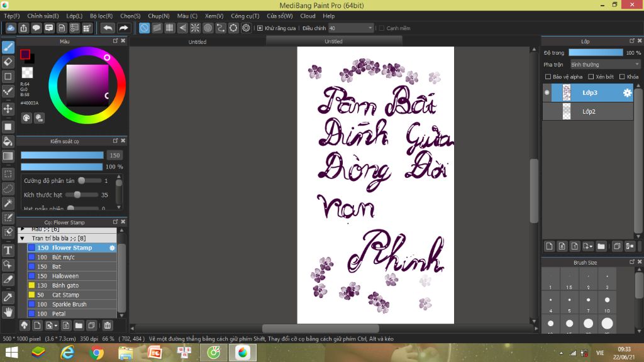
Task: Open the add layer dropdown in the layer panel
Action: coord(588,246)
